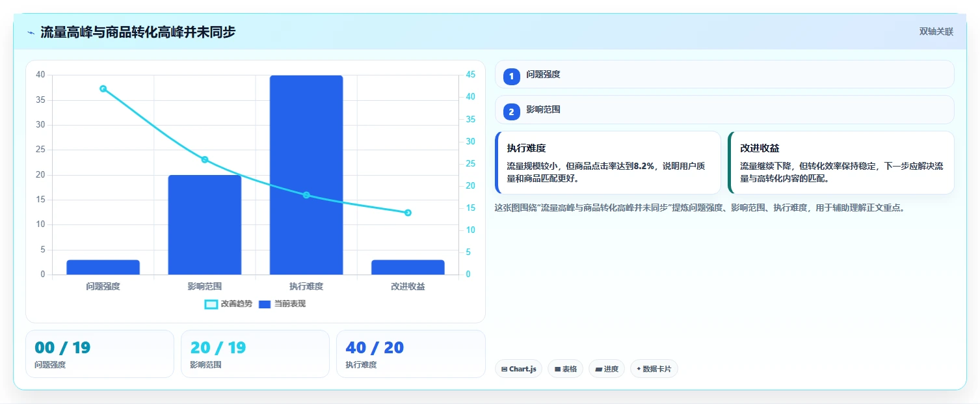
Task: Click the 问题强度 bar in the chart
Action: point(103,267)
